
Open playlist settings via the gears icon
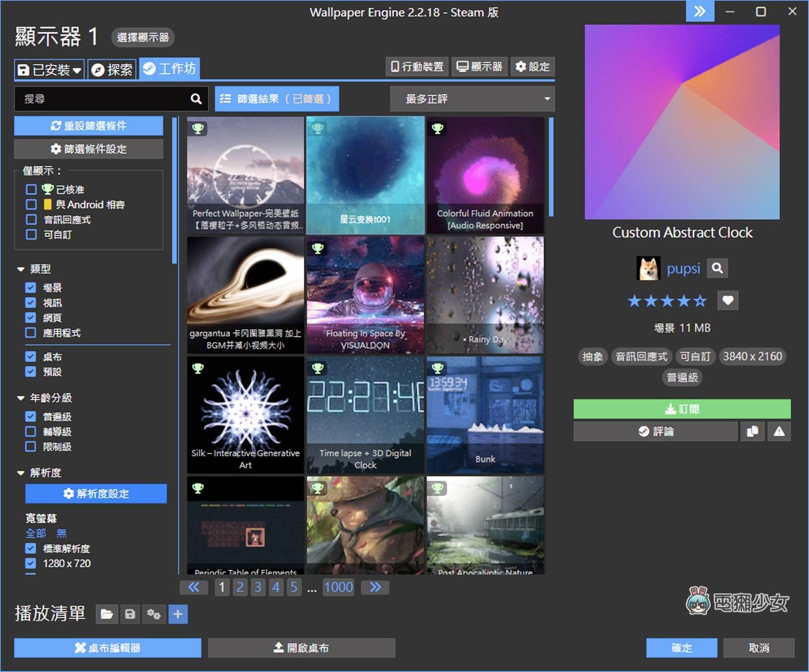click(154, 614)
